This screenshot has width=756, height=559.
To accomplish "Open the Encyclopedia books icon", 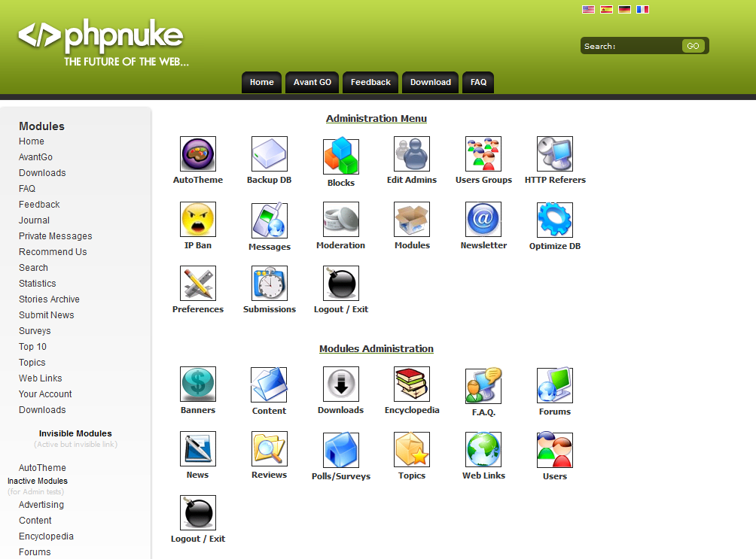I will [x=412, y=384].
